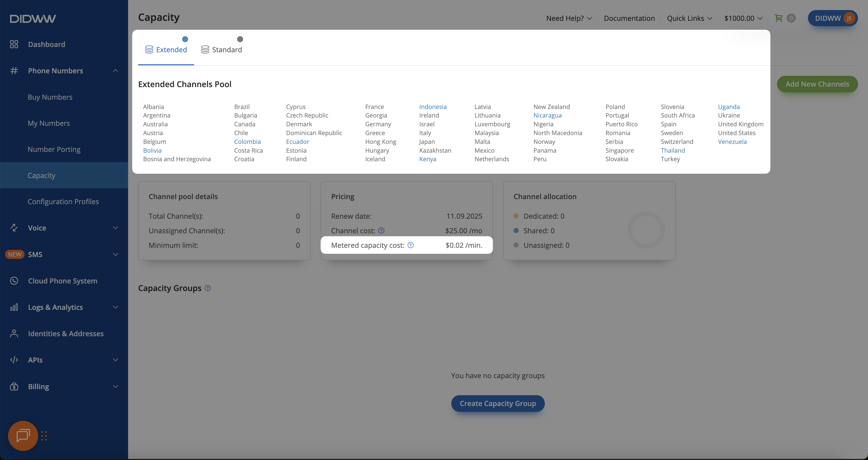Open Buy Numbers in sidebar

pos(50,97)
